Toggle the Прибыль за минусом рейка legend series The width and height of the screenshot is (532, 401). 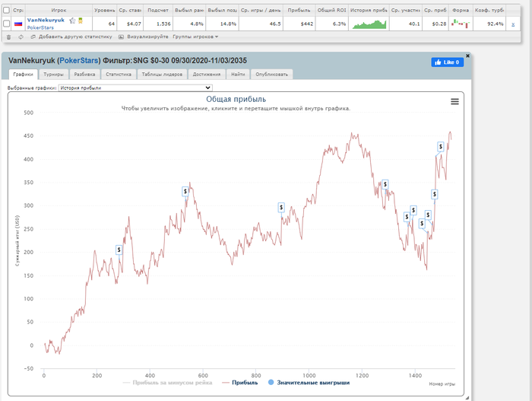pos(168,383)
